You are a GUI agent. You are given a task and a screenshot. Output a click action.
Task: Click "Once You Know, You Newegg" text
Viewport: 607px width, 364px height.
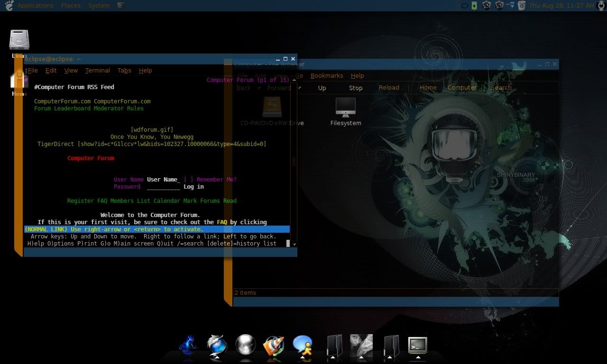(152, 137)
